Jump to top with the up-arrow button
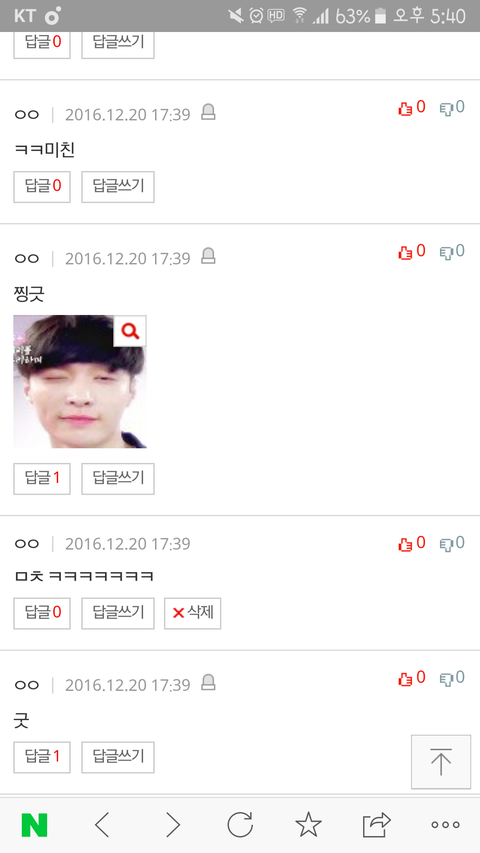 pos(441,762)
